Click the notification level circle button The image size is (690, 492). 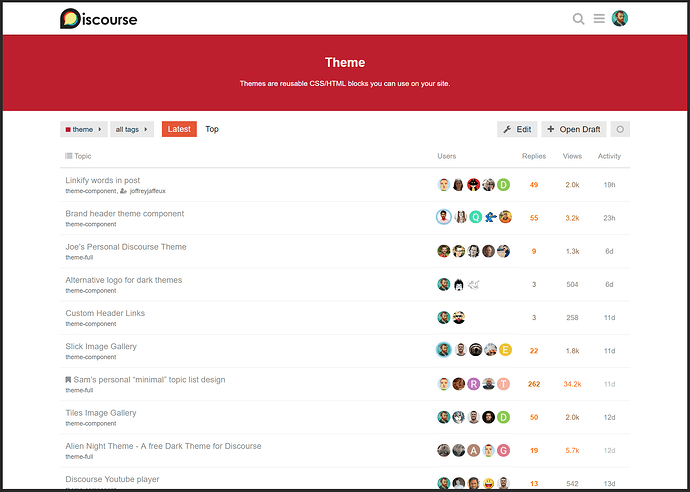point(620,129)
